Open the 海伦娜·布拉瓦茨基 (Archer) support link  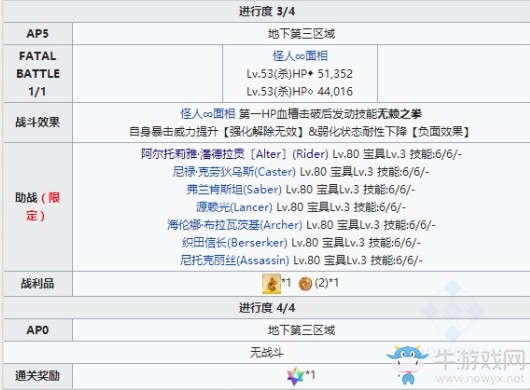(x=235, y=225)
